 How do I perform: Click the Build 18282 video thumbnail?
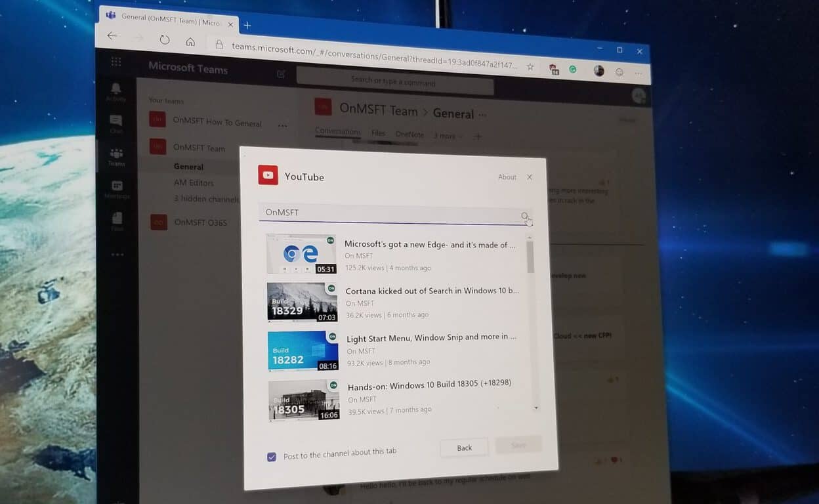303,351
